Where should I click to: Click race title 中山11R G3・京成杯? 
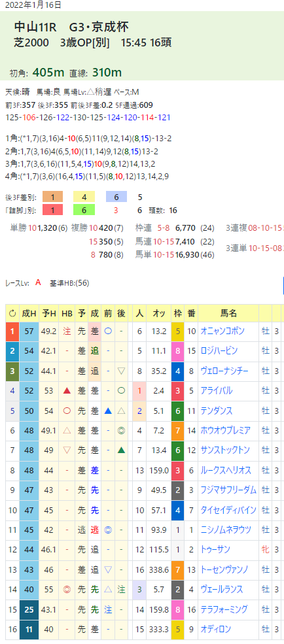pos(71,27)
